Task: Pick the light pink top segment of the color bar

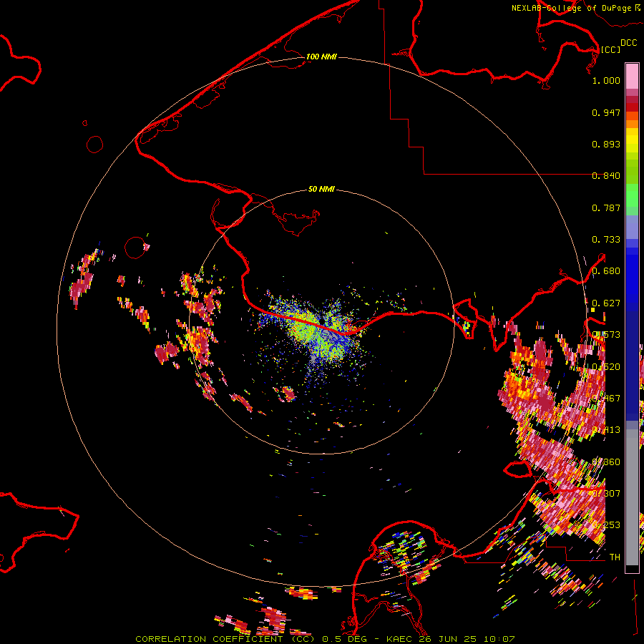Action: coord(632,77)
